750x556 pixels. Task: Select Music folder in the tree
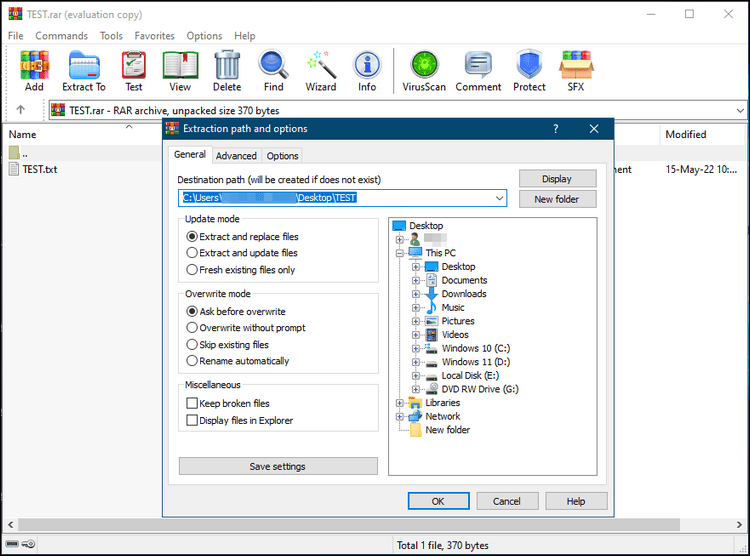[453, 308]
